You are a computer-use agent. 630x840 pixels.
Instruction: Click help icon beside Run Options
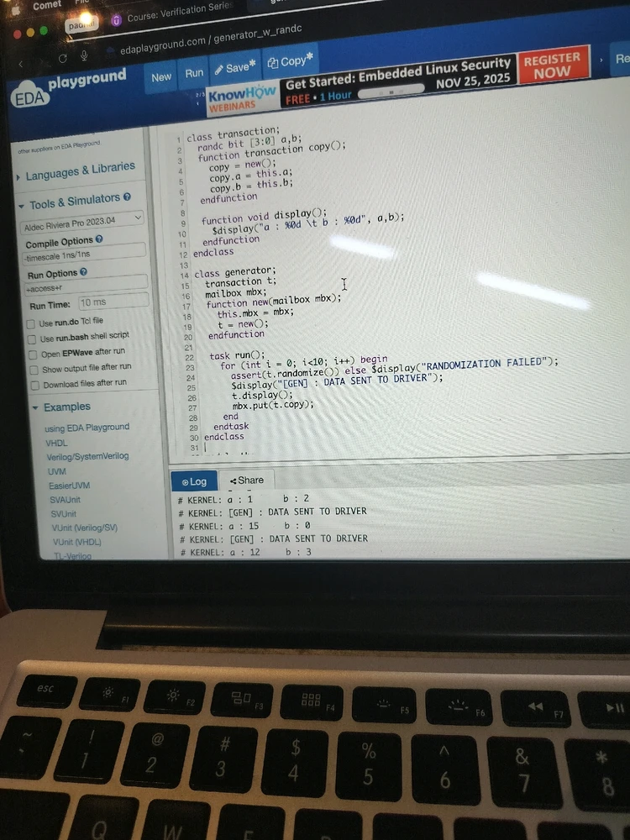point(83,272)
